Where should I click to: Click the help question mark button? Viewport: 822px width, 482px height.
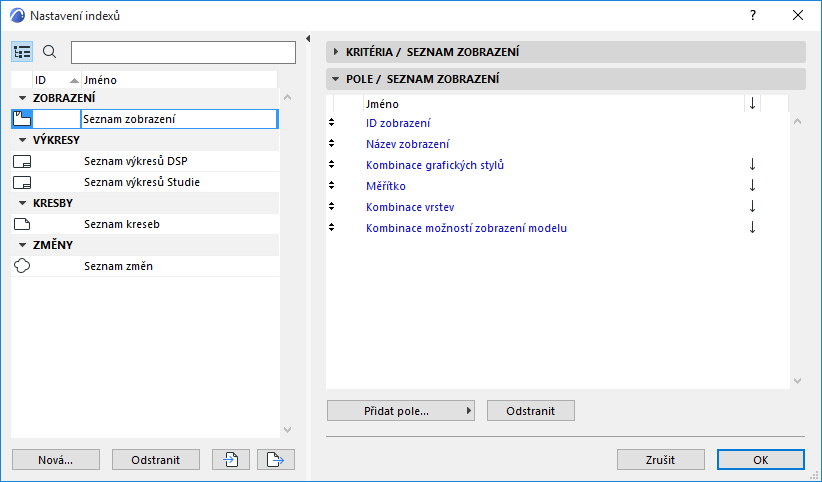coord(753,15)
